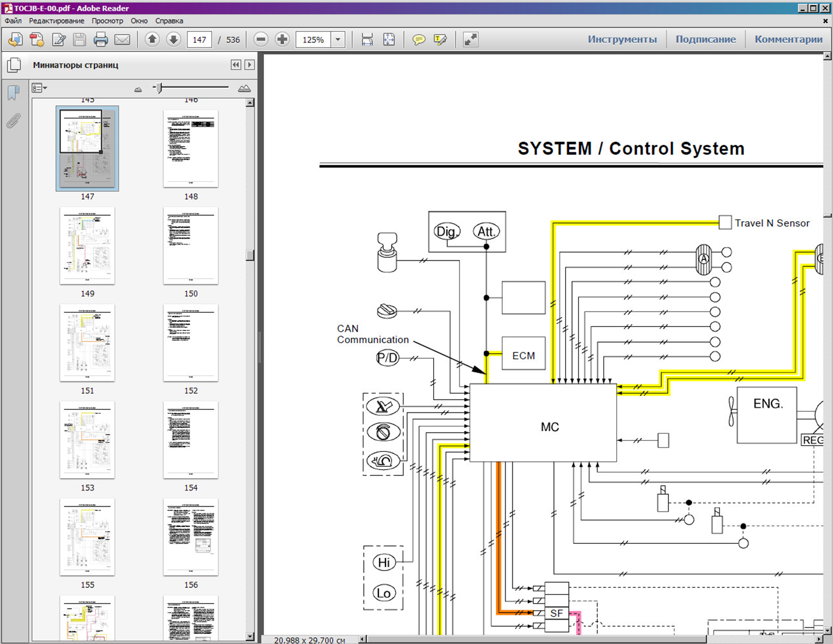Select the highlight text tool

tap(440, 40)
